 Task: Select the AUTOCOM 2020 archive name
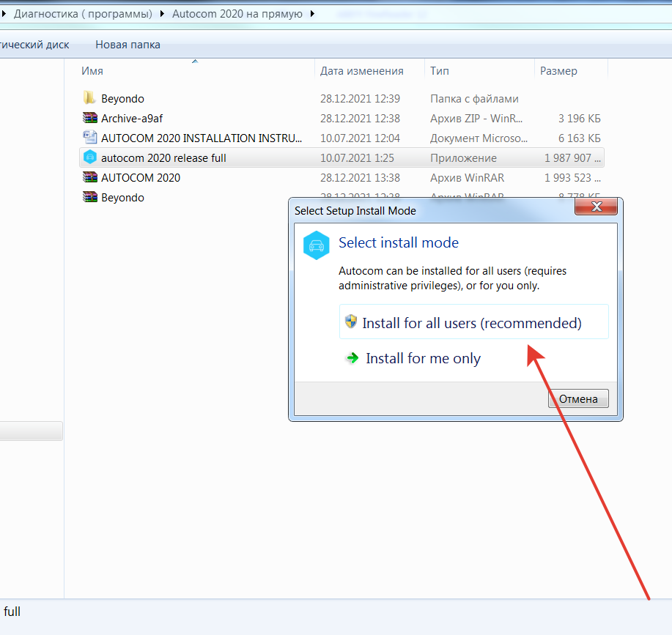pyautogui.click(x=141, y=178)
